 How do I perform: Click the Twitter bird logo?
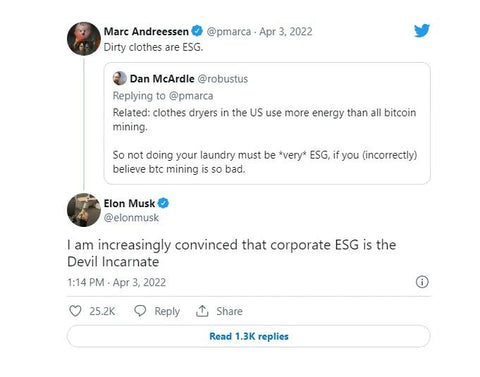pos(422,31)
